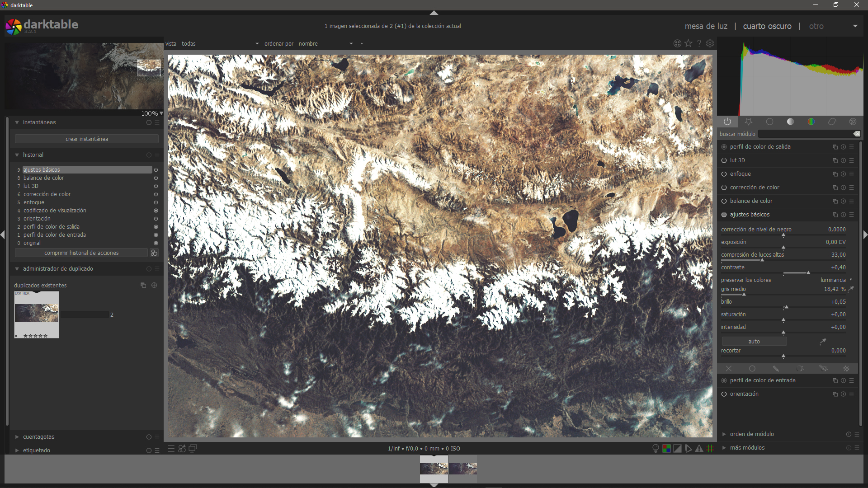Toggle soft proofing icon in bottom toolbar
This screenshot has width=868, height=488.
pyautogui.click(x=688, y=449)
